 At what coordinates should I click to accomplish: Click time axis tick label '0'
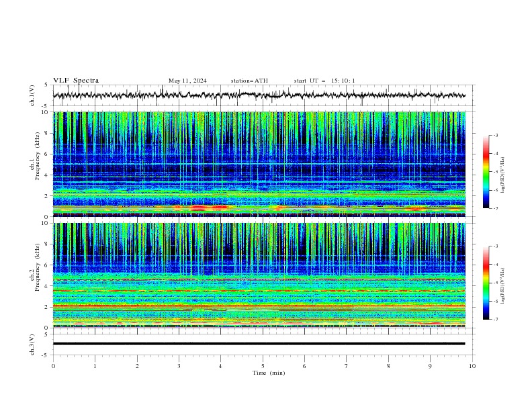click(53, 366)
